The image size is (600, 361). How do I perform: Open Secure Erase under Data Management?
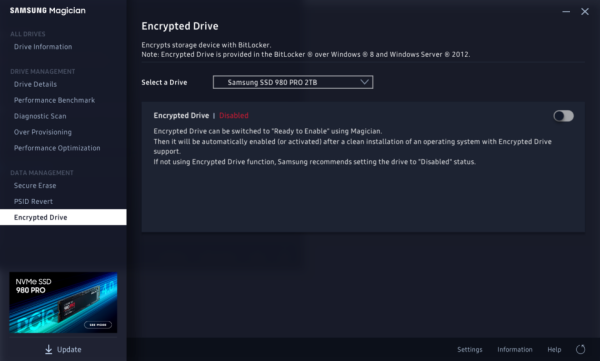35,186
